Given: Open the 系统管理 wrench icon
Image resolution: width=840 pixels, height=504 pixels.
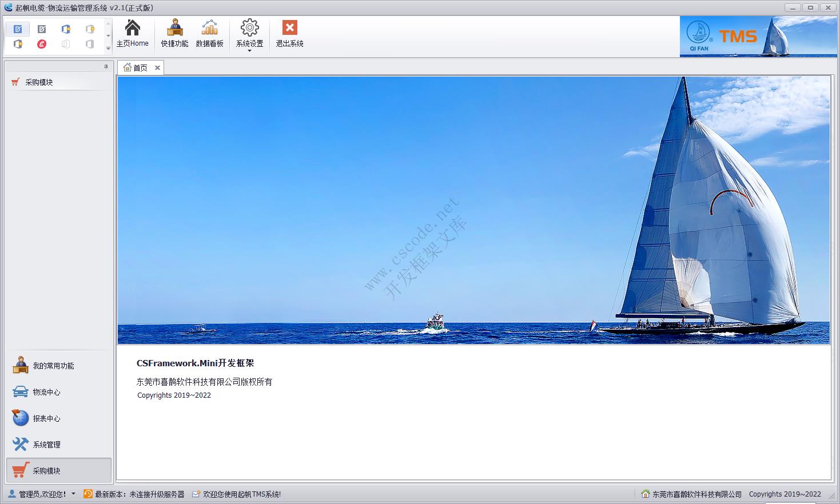Looking at the screenshot, I should pyautogui.click(x=20, y=444).
